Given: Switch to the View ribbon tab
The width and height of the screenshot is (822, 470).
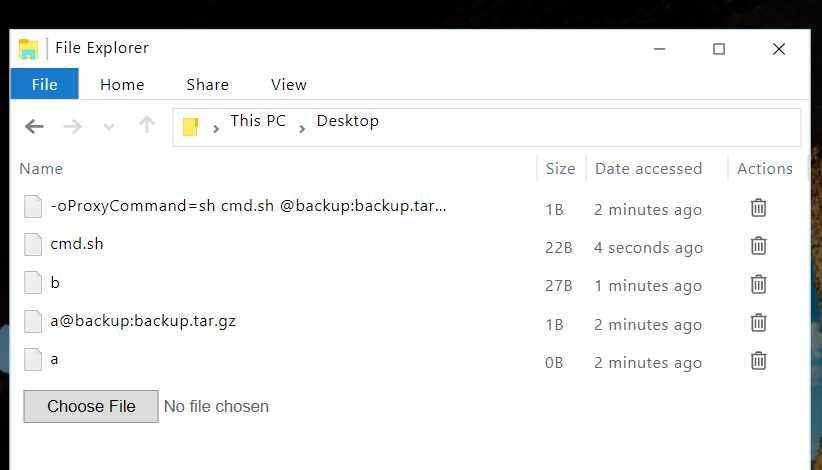Looking at the screenshot, I should tap(288, 84).
